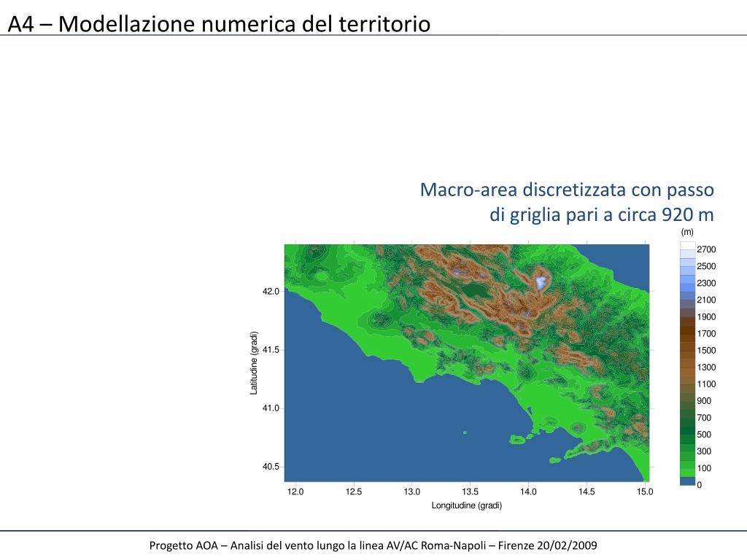747x560 pixels.
Task: Click the legend value '2100'
Action: pyautogui.click(x=706, y=300)
